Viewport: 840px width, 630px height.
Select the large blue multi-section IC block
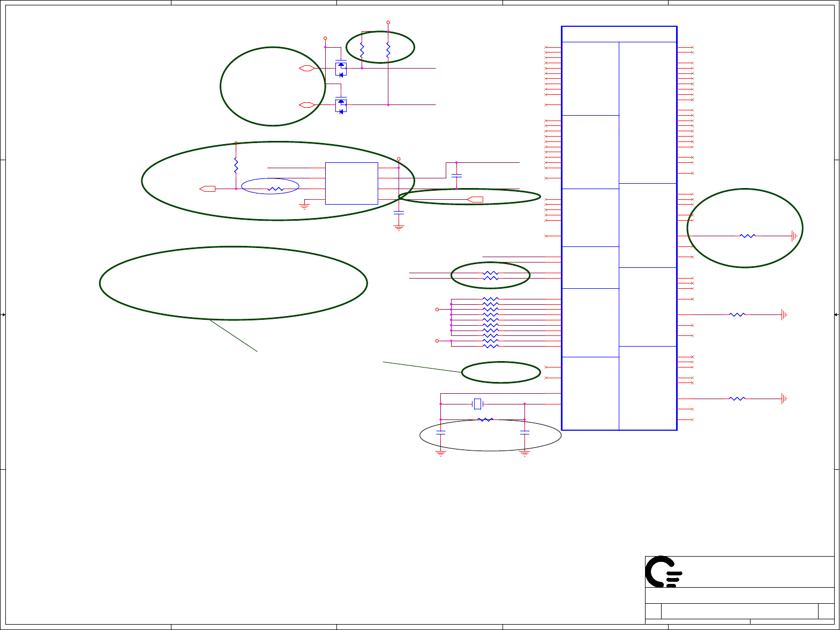tap(619, 228)
